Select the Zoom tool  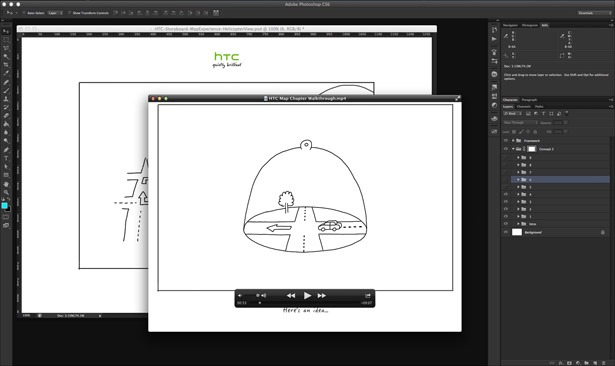click(x=6, y=192)
